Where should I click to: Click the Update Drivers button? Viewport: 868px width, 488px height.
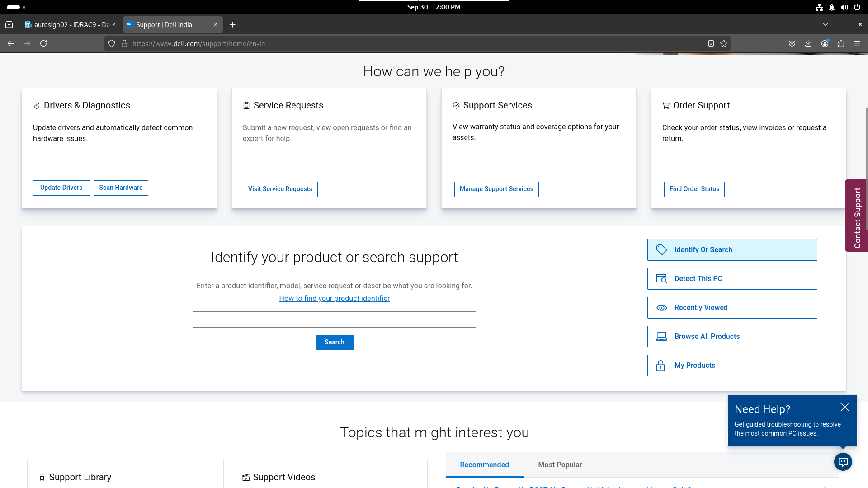(61, 188)
